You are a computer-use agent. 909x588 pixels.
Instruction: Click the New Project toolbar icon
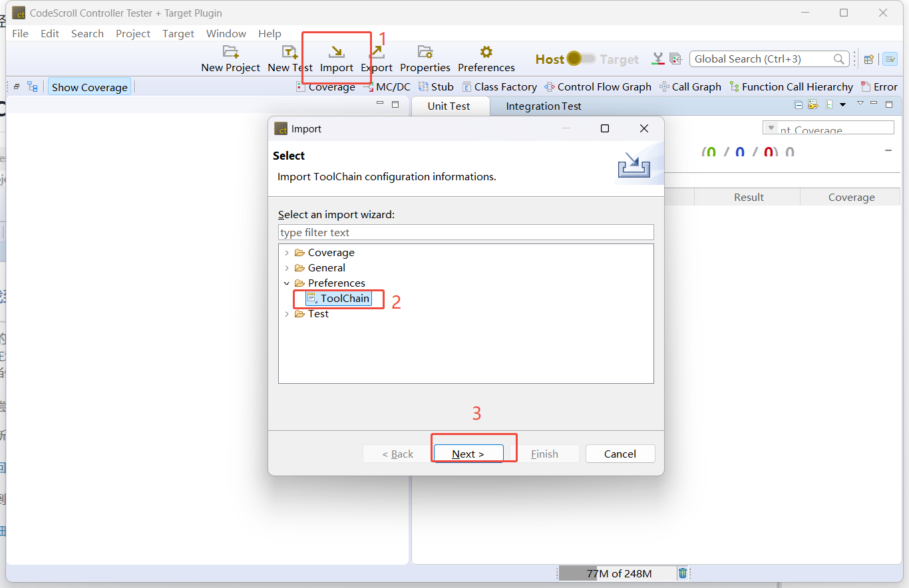point(230,53)
